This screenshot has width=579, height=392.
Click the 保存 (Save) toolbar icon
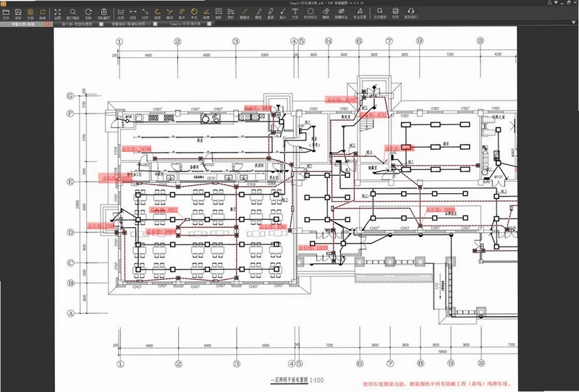click(x=18, y=14)
